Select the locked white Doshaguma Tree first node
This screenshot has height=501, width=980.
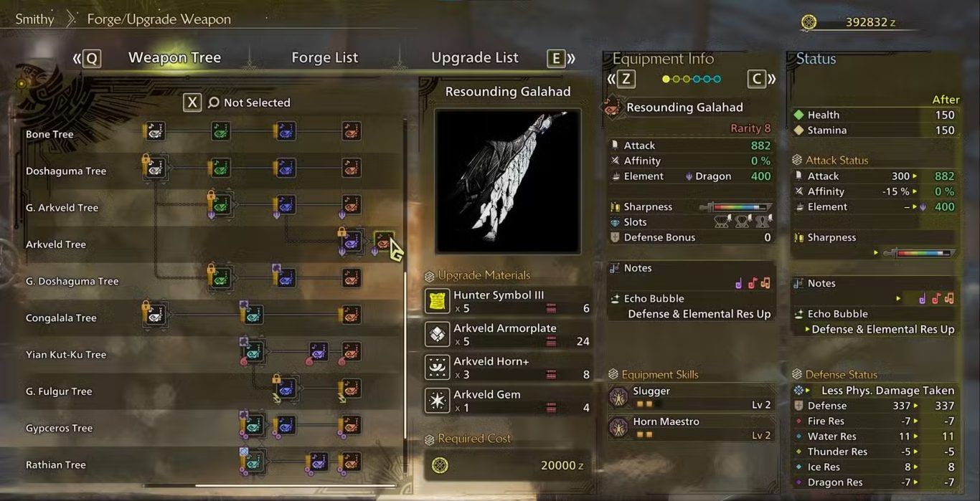point(155,168)
